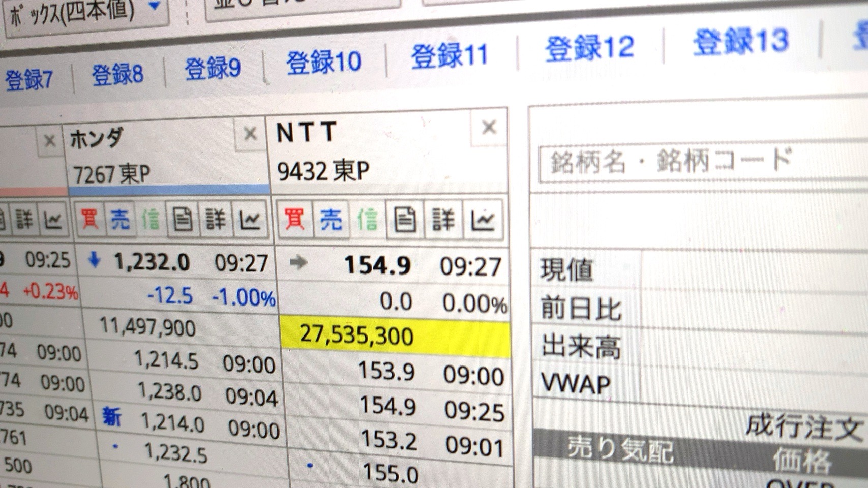This screenshot has width=868, height=488.
Task: Click the ホンダ stock name header
Action: [96, 138]
